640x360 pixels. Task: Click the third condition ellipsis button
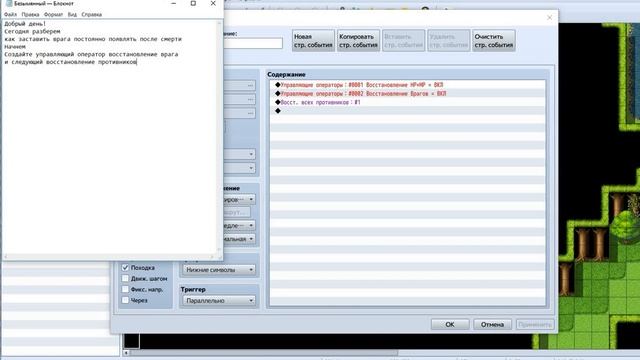[x=250, y=113]
